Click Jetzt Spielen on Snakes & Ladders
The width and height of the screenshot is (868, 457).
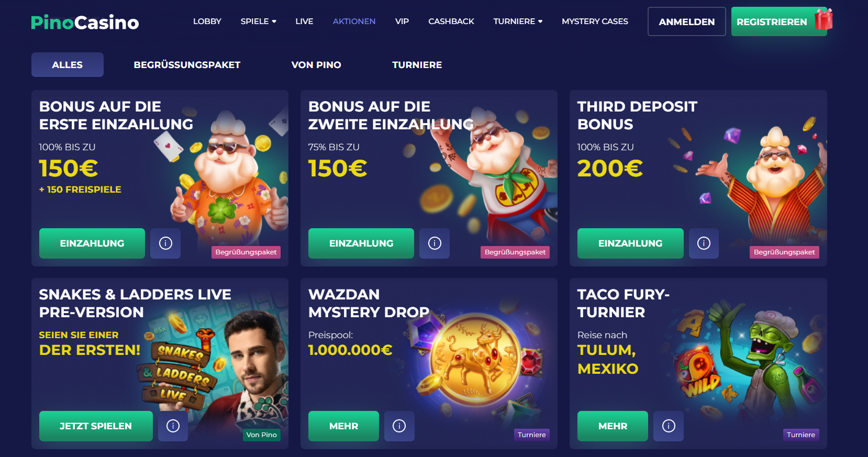(x=96, y=426)
